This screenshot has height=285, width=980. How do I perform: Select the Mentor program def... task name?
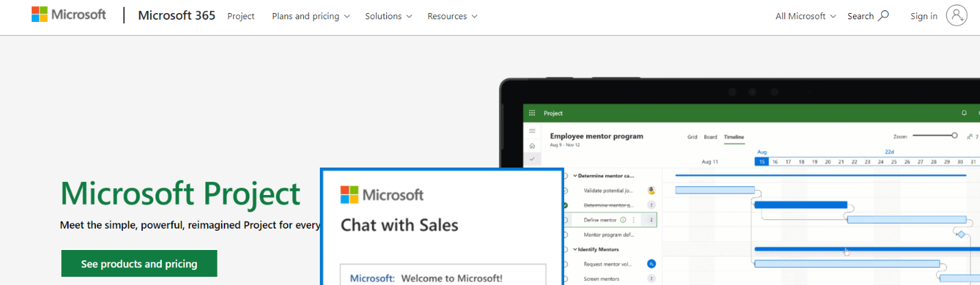point(608,234)
